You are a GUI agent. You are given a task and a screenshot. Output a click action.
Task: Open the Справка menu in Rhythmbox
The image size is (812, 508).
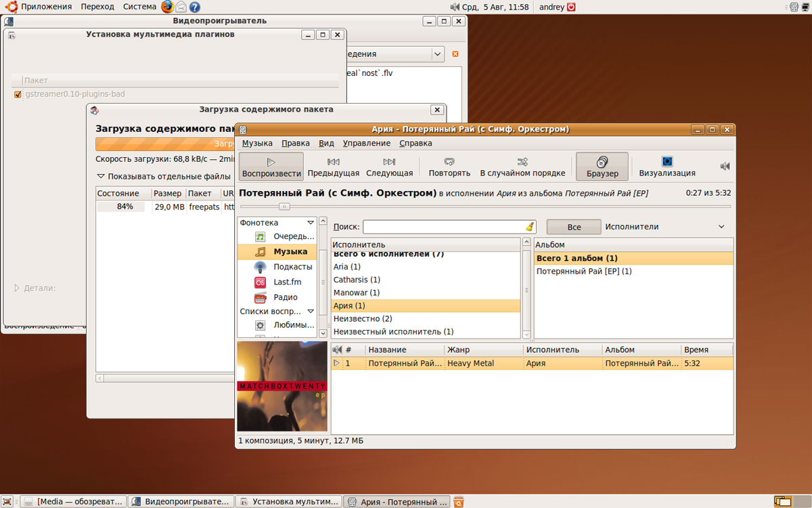(x=415, y=143)
